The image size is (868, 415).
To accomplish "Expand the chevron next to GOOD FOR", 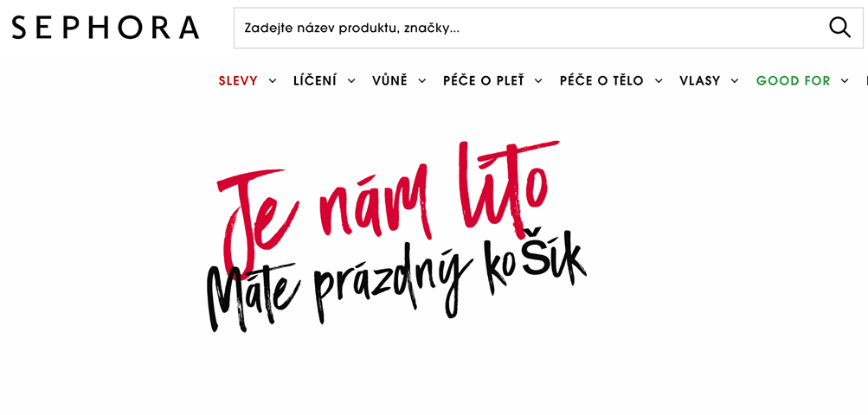I will 844,80.
